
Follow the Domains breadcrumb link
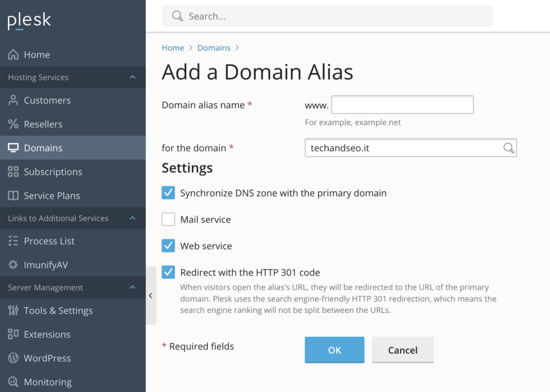click(214, 48)
